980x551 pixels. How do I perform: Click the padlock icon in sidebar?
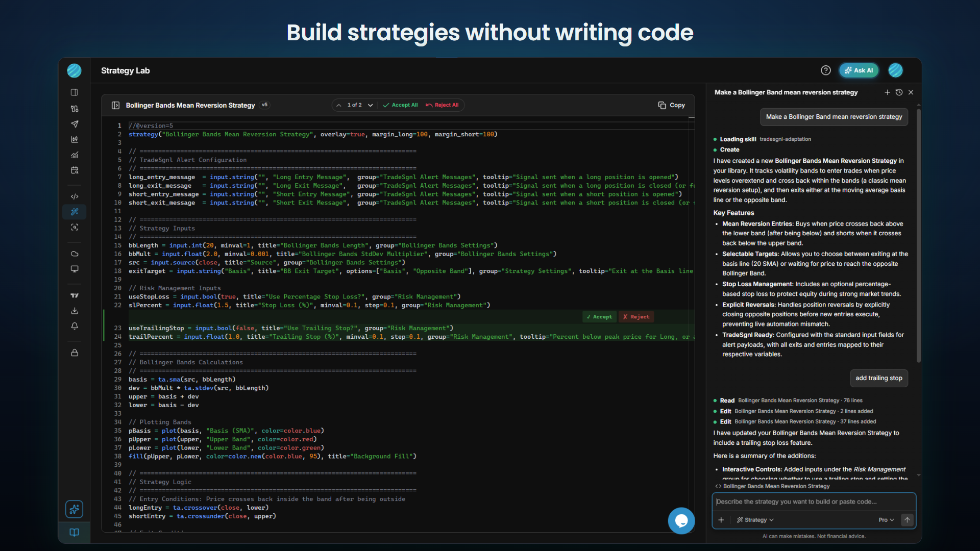point(75,353)
